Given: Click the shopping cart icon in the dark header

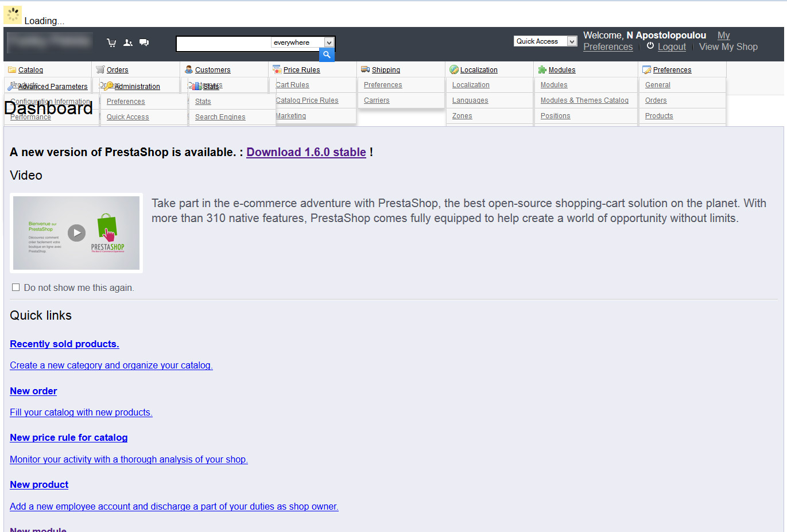Looking at the screenshot, I should click(111, 42).
